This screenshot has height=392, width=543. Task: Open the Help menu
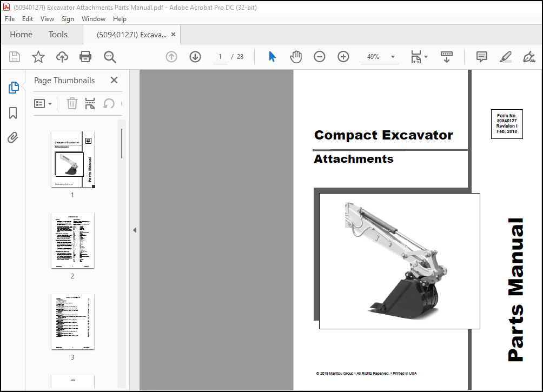120,19
